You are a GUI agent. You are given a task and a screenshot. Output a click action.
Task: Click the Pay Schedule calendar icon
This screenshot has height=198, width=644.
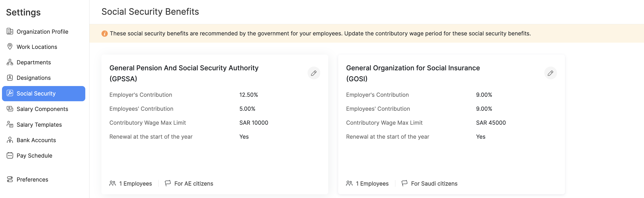click(x=10, y=155)
